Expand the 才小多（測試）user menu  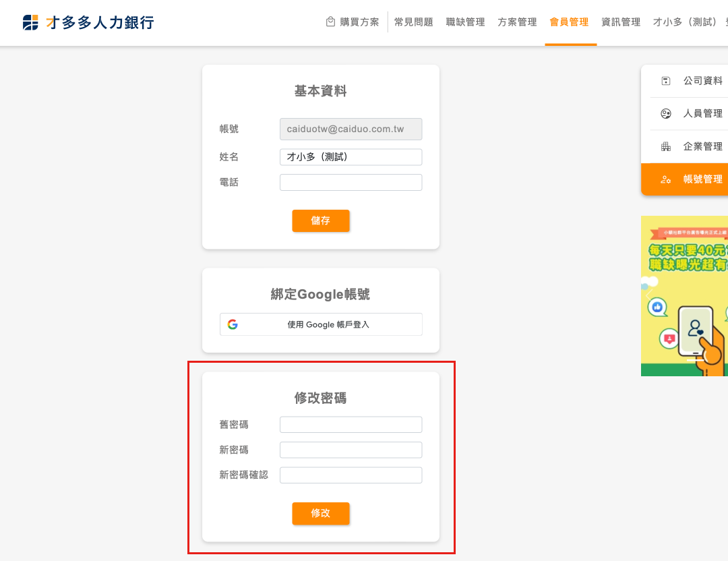click(x=686, y=22)
